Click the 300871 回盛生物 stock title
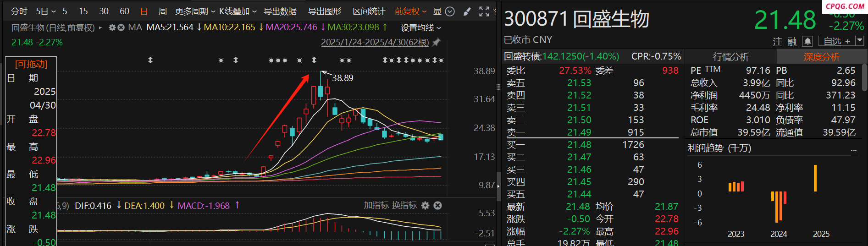This screenshot has width=868, height=246. [x=577, y=19]
